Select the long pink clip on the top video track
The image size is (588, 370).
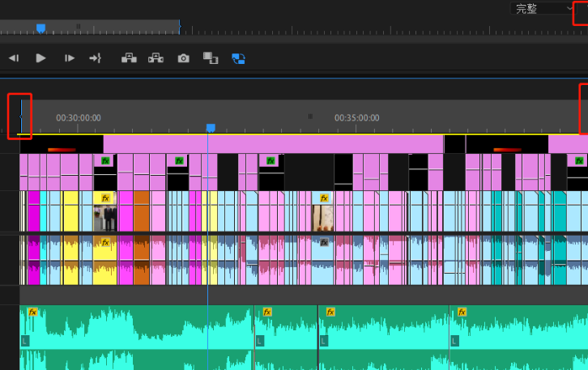pyautogui.click(x=274, y=144)
